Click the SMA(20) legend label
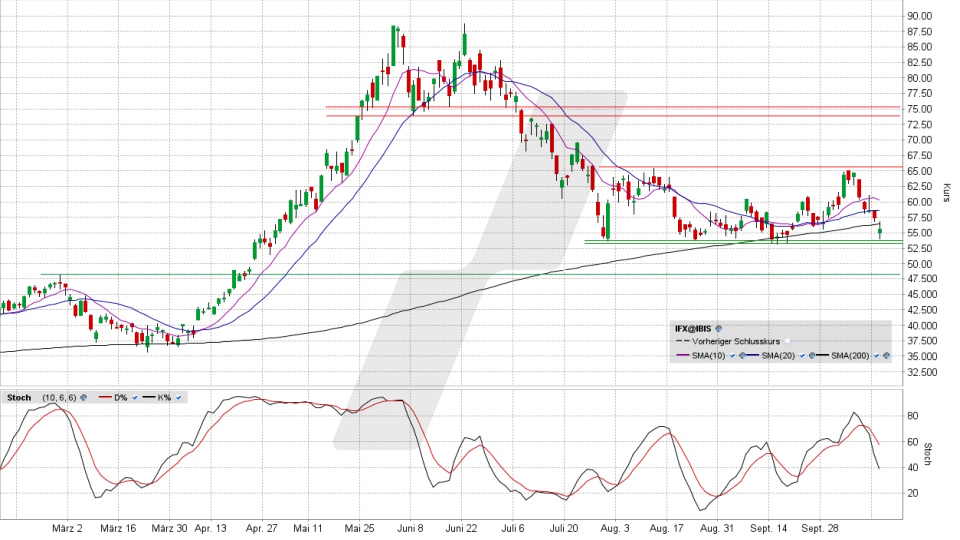 click(778, 356)
